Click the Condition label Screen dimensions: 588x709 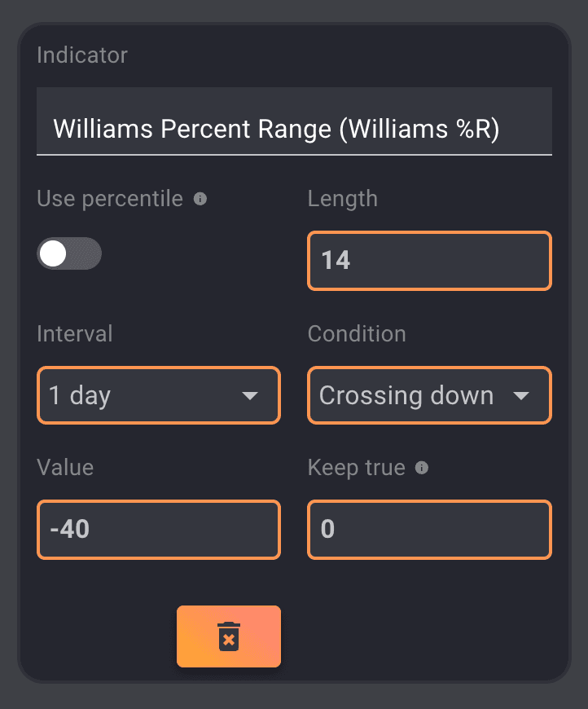[357, 333]
